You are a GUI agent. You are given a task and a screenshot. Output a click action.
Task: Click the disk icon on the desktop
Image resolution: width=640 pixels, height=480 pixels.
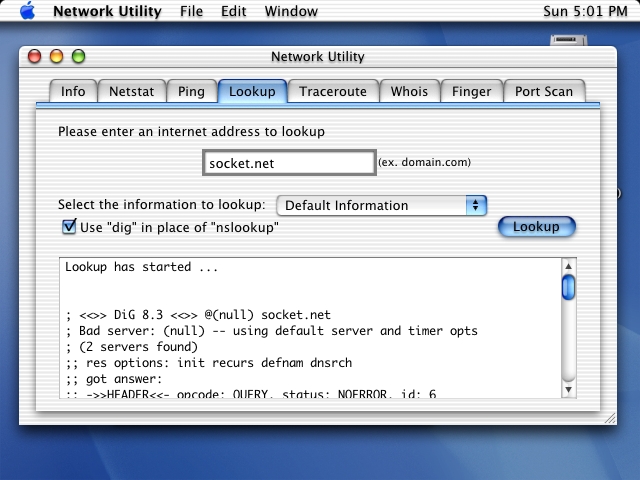click(x=569, y=40)
